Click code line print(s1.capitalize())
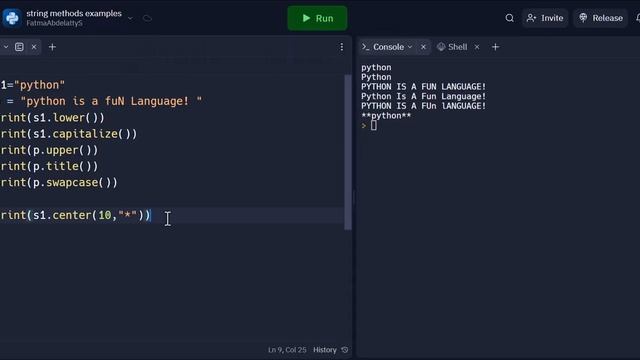 69,134
